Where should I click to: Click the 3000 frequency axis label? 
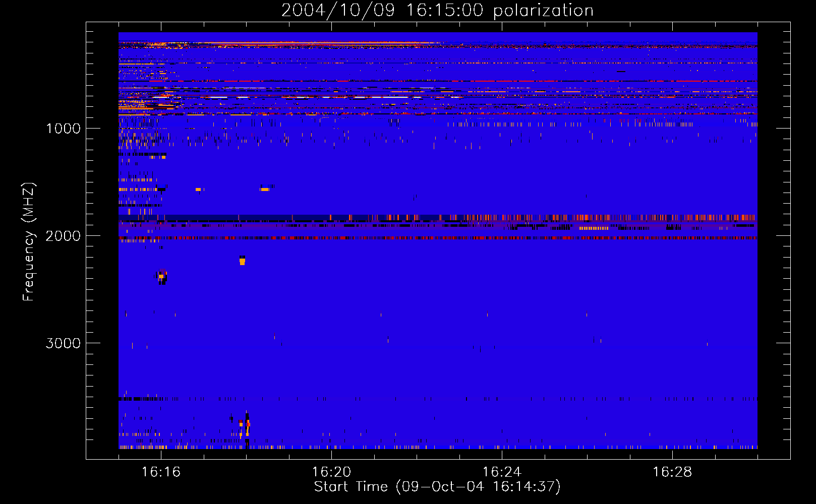(x=63, y=343)
